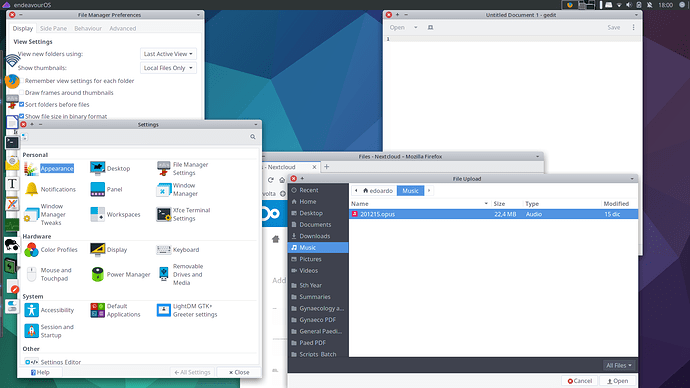The image size is (690, 388).
Task: Open Notifications settings icon
Action: point(31,189)
